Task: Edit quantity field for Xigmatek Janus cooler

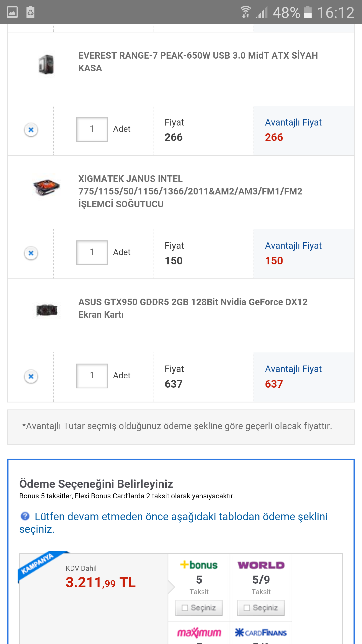Action: coord(92,252)
